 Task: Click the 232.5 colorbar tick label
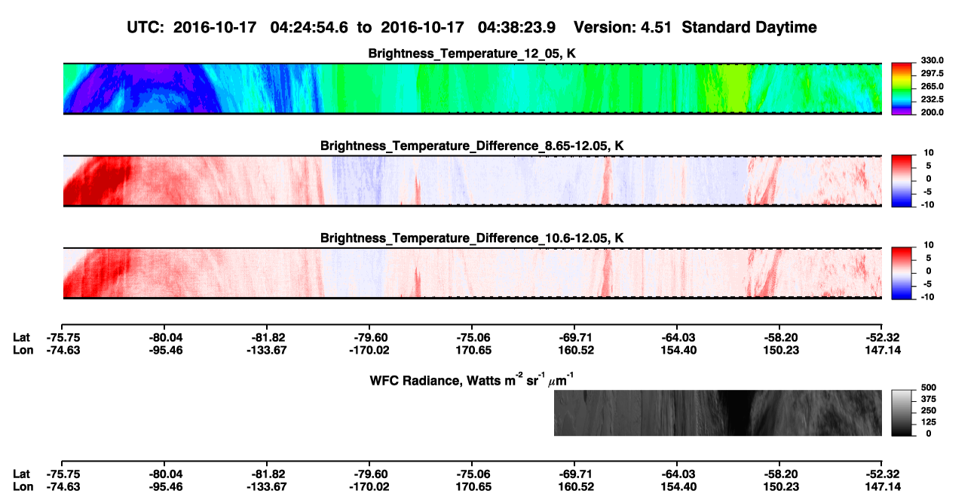[x=933, y=99]
